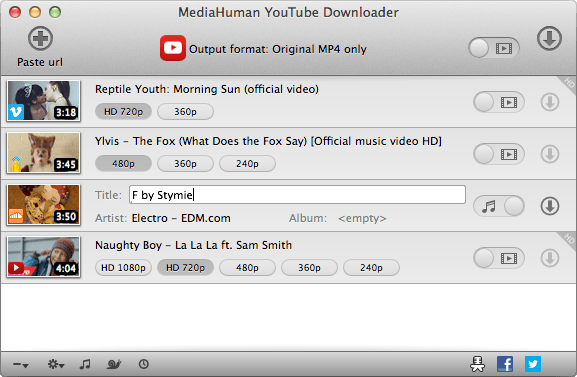Open Reptile Youth thumbnail with Vimeo badge
The image size is (577, 377).
point(43,101)
